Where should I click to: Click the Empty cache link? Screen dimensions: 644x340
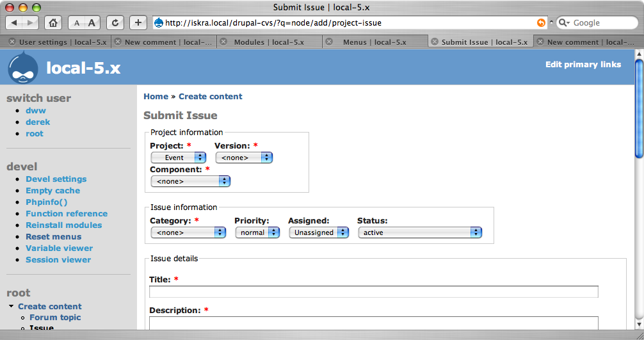click(x=53, y=191)
